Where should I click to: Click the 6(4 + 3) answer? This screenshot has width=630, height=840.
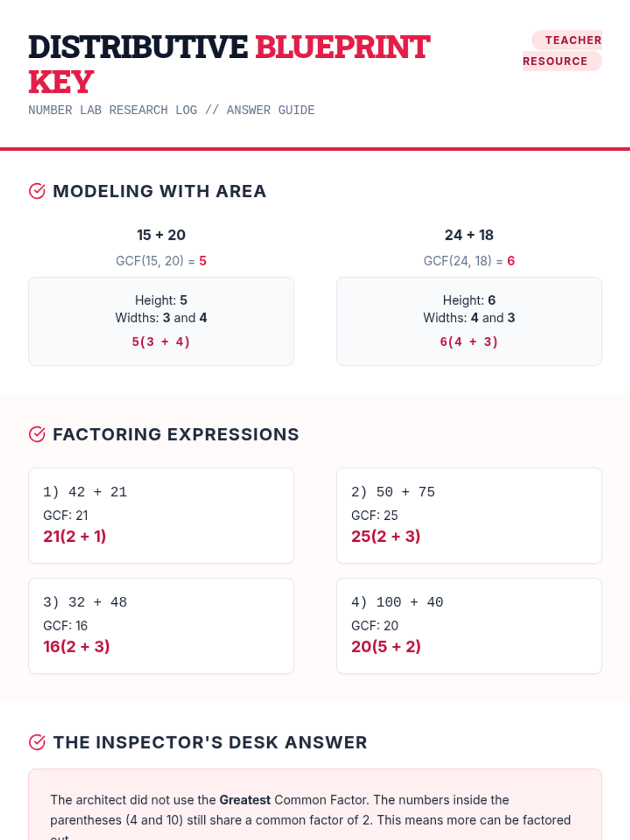coord(469,342)
